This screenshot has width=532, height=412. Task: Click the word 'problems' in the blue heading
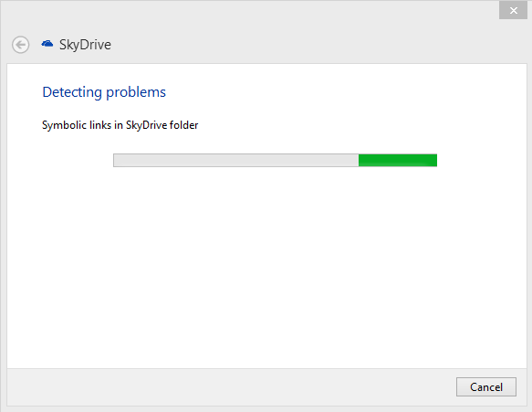(x=136, y=93)
